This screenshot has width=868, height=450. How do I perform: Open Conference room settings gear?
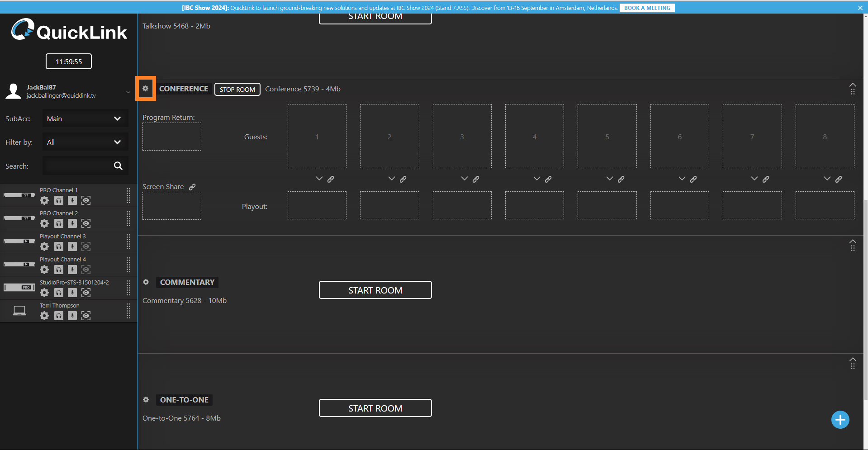(146, 89)
